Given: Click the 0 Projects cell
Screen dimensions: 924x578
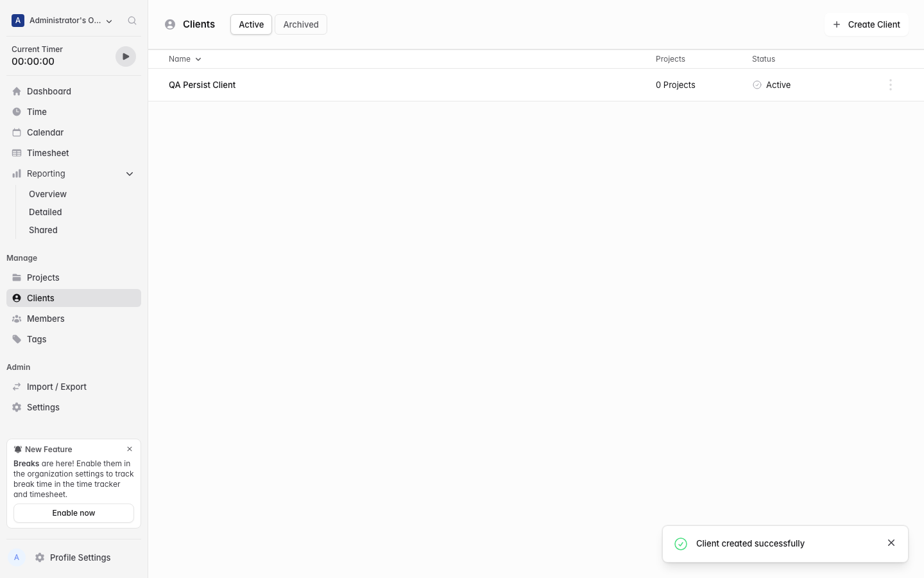Looking at the screenshot, I should (x=676, y=85).
